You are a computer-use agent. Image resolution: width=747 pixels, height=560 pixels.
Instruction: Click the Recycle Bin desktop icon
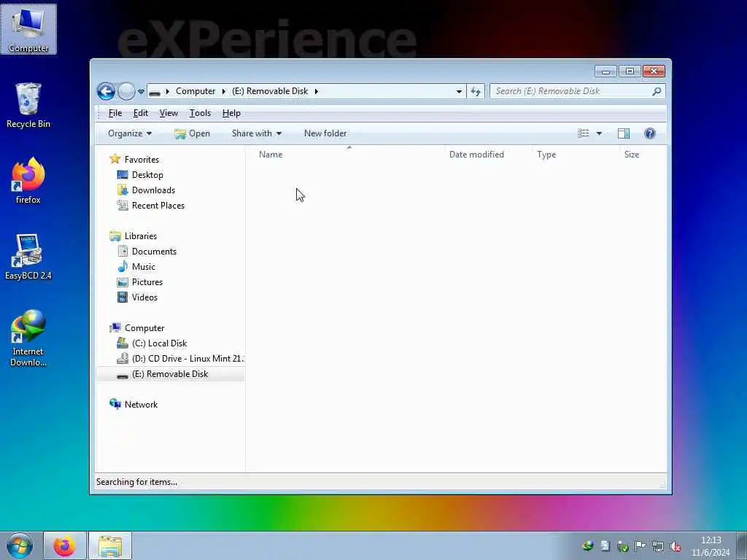click(28, 105)
